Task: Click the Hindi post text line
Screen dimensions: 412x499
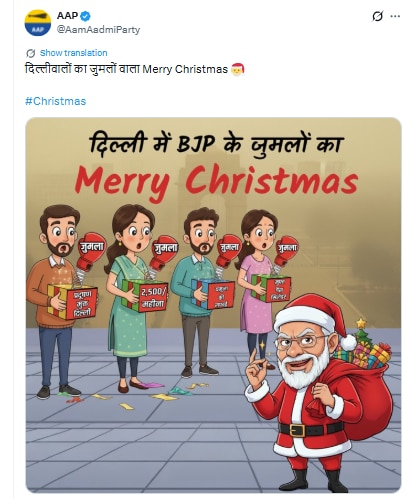Action: tap(127, 69)
